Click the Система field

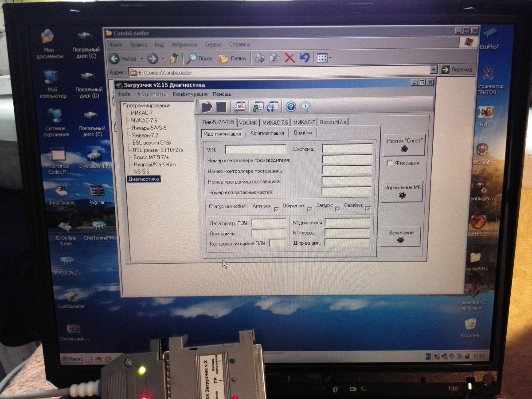(348, 149)
